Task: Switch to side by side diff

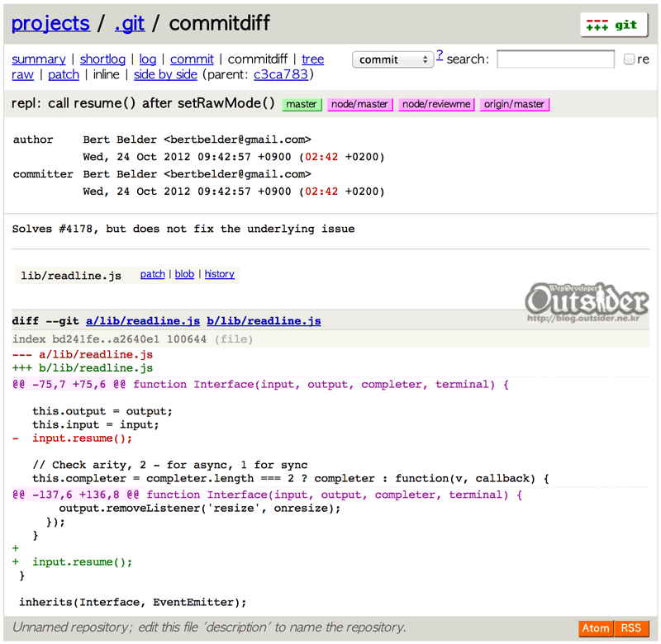Action: coord(165,74)
